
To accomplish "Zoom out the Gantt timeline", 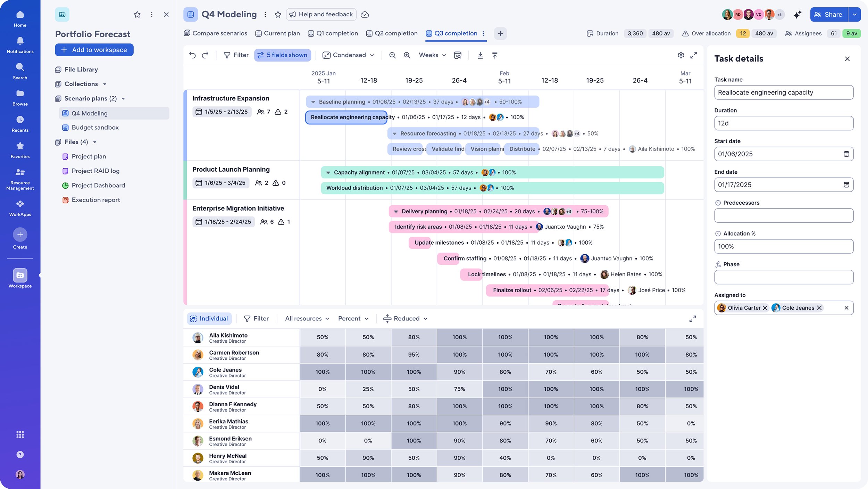I will [392, 55].
